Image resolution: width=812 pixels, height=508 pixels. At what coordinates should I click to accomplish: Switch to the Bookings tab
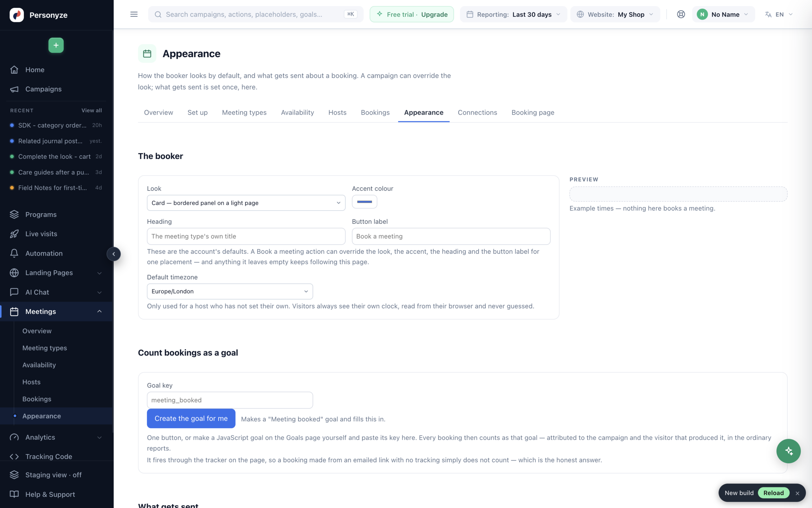point(375,112)
